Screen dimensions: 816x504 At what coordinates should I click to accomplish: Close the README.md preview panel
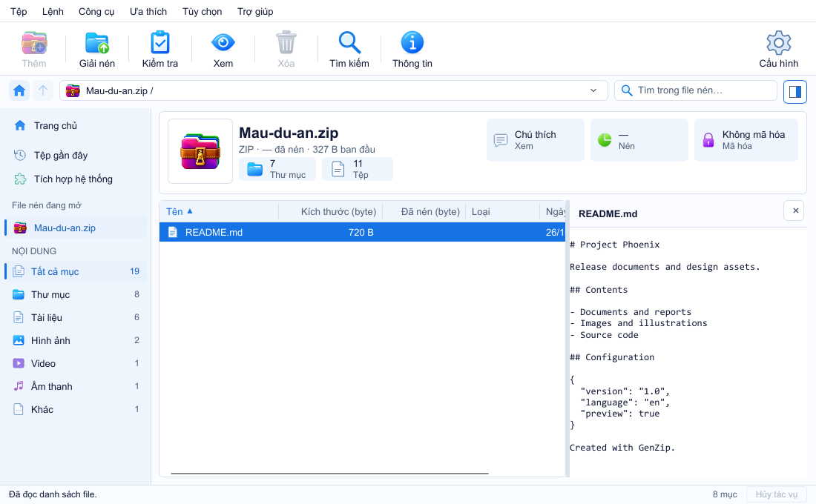tap(794, 210)
